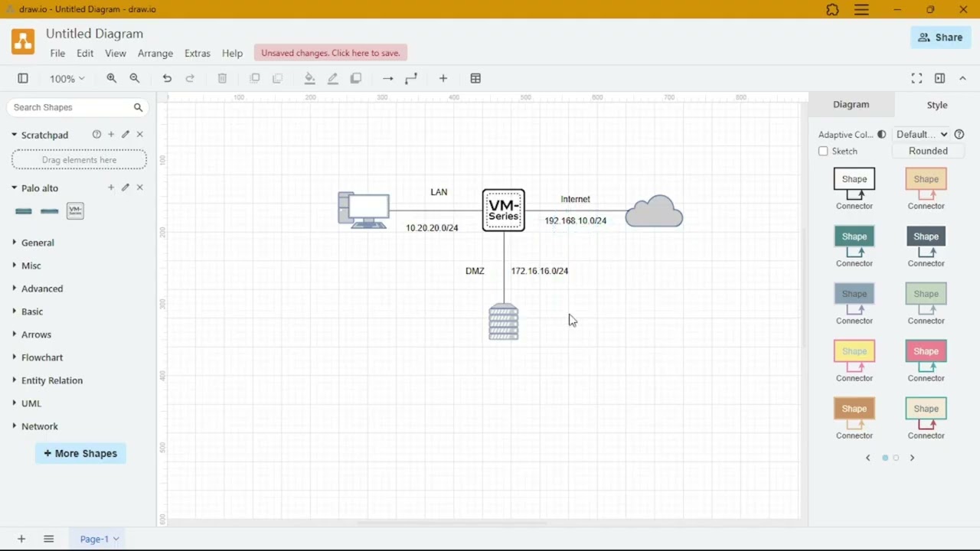The width and height of the screenshot is (980, 551).
Task: Add shape to Palo alto library
Action: [111, 187]
